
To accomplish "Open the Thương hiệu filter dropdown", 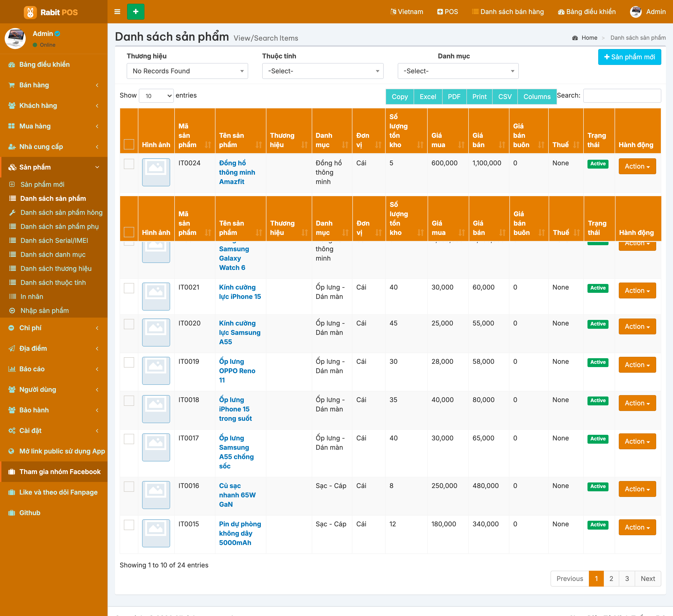I will [187, 71].
